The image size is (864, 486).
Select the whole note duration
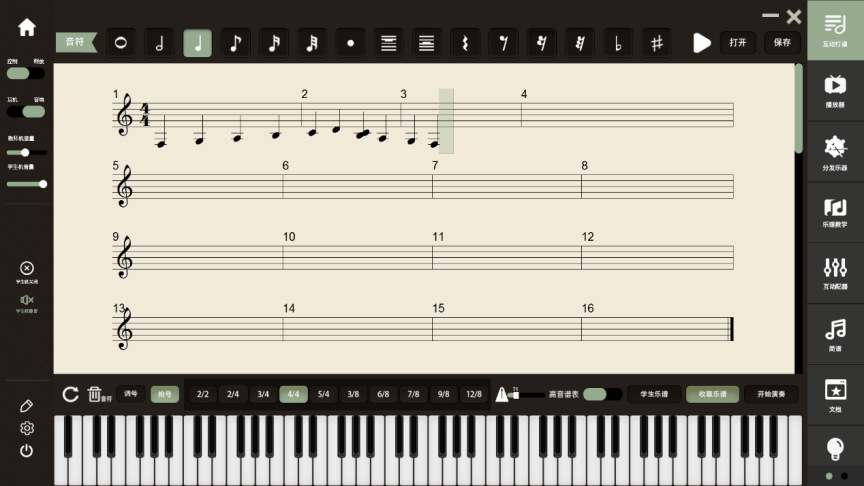(x=121, y=43)
